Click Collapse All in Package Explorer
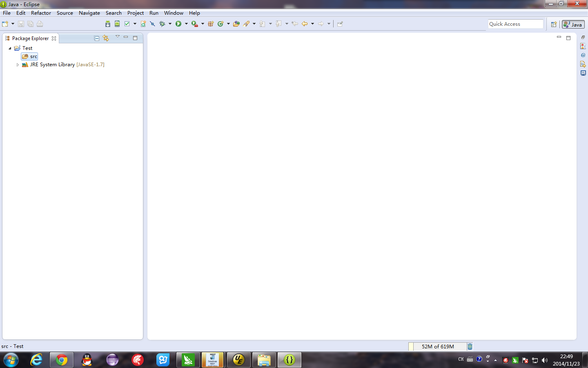The width and height of the screenshot is (588, 368). [97, 38]
